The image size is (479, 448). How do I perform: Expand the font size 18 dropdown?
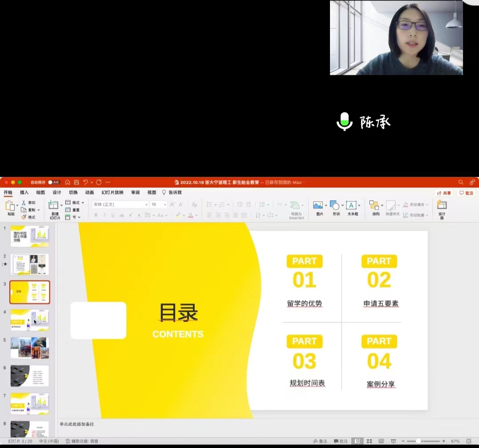click(x=165, y=205)
